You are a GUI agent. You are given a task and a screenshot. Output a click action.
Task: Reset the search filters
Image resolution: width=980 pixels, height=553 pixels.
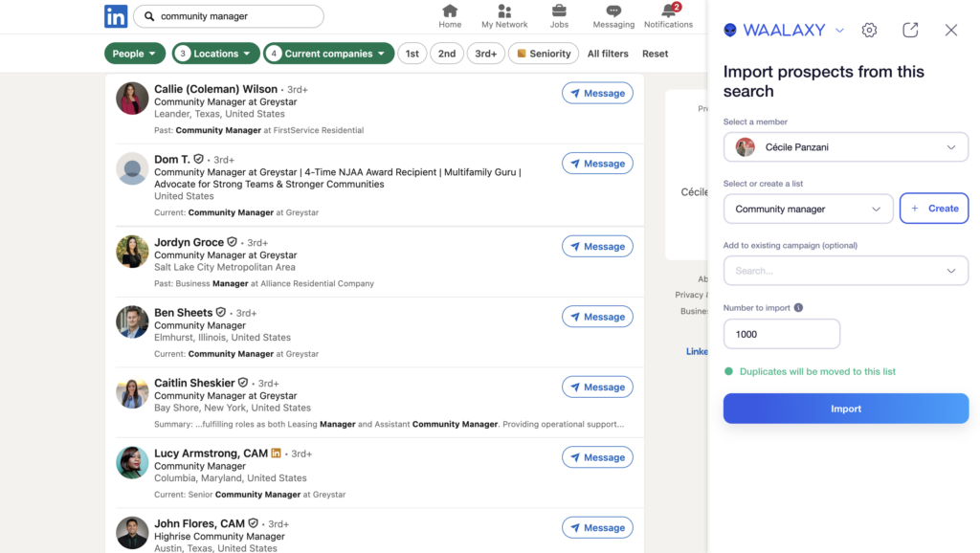pyautogui.click(x=655, y=54)
